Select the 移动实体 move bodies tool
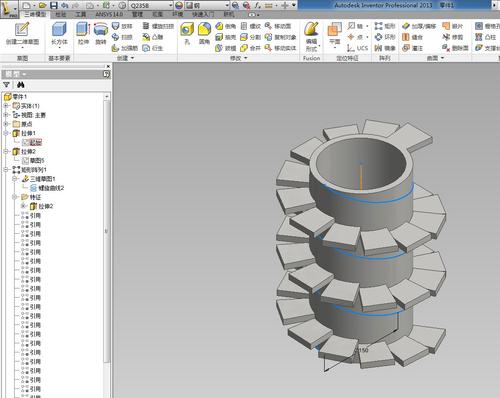Screen dimensions: 500x398 coord(280,48)
